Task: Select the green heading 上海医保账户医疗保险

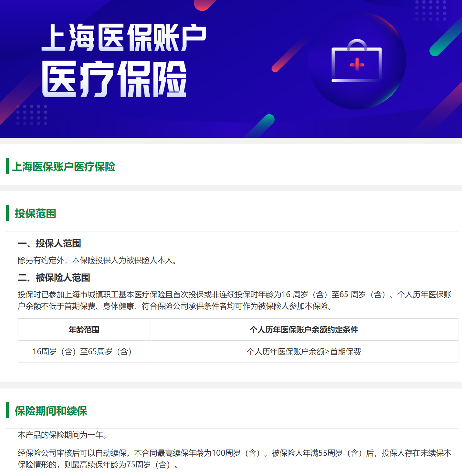Action: coord(64,167)
